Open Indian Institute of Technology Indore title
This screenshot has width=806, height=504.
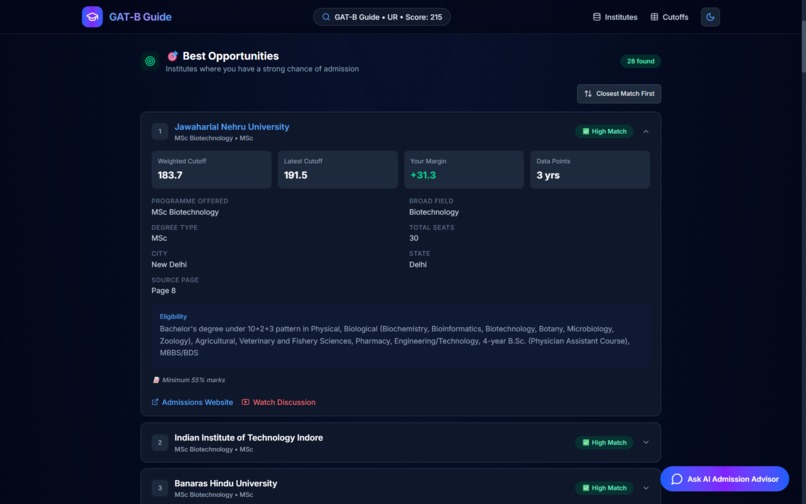249,438
